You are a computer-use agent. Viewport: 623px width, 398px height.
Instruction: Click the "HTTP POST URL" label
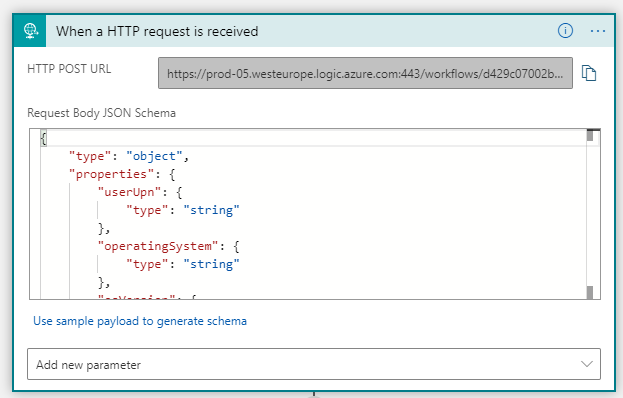click(x=69, y=69)
